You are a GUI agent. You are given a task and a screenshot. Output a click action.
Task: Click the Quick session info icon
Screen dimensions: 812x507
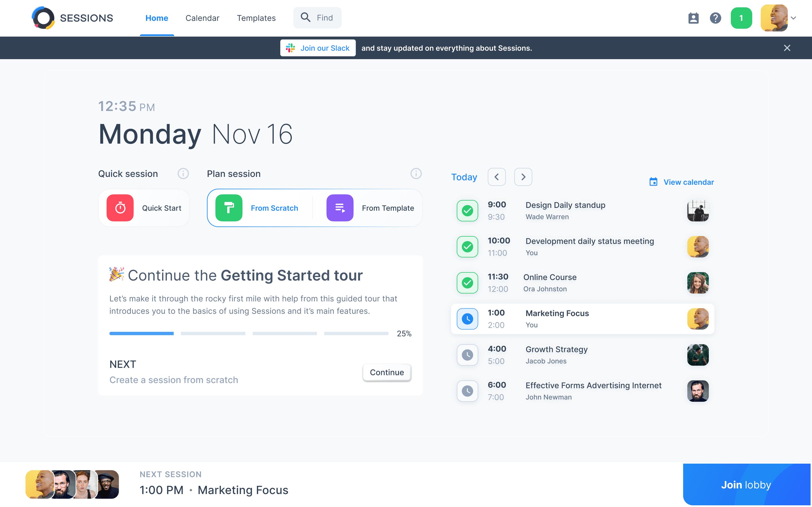(x=183, y=174)
